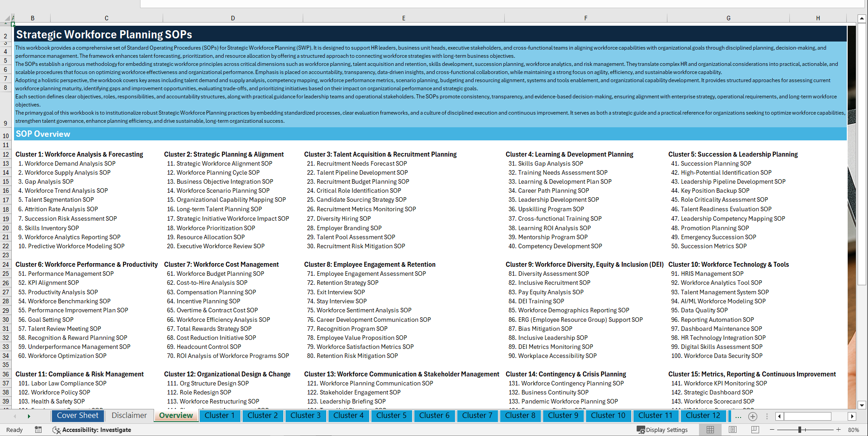This screenshot has width=868, height=436.
Task: Click the horizontal scrollbar right arrow
Action: click(x=852, y=416)
